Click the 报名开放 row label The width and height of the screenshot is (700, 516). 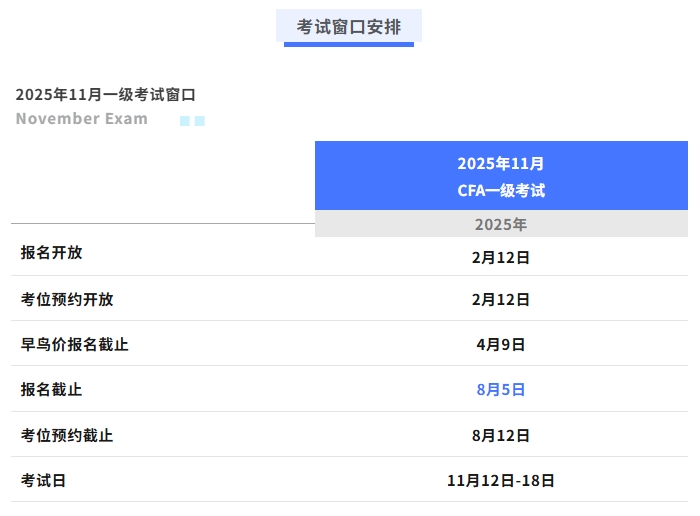click(x=51, y=253)
